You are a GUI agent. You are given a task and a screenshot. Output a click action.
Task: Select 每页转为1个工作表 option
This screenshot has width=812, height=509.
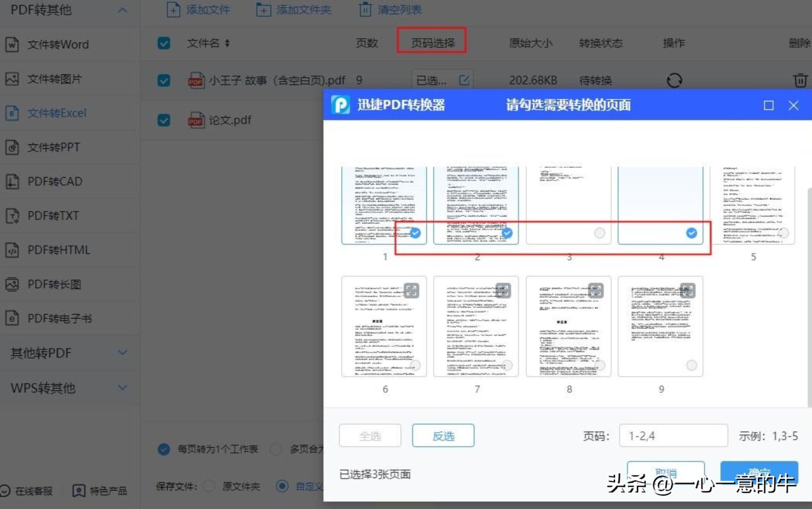[164, 449]
